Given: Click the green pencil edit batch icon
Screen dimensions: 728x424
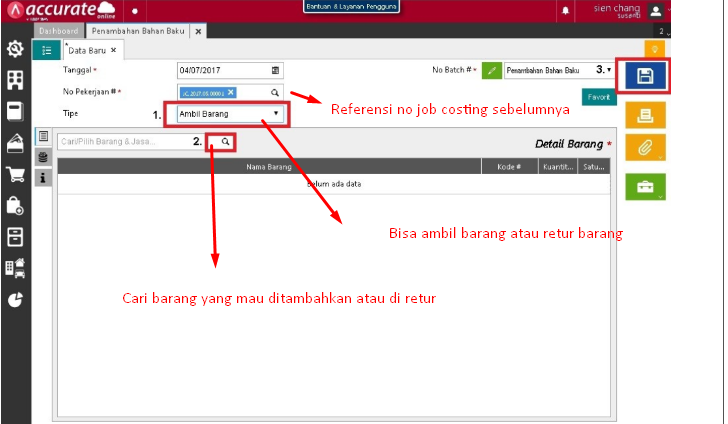Looking at the screenshot, I should (492, 71).
